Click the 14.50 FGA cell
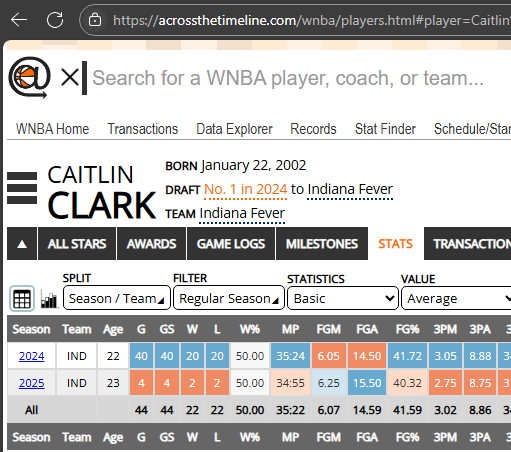 tap(367, 356)
